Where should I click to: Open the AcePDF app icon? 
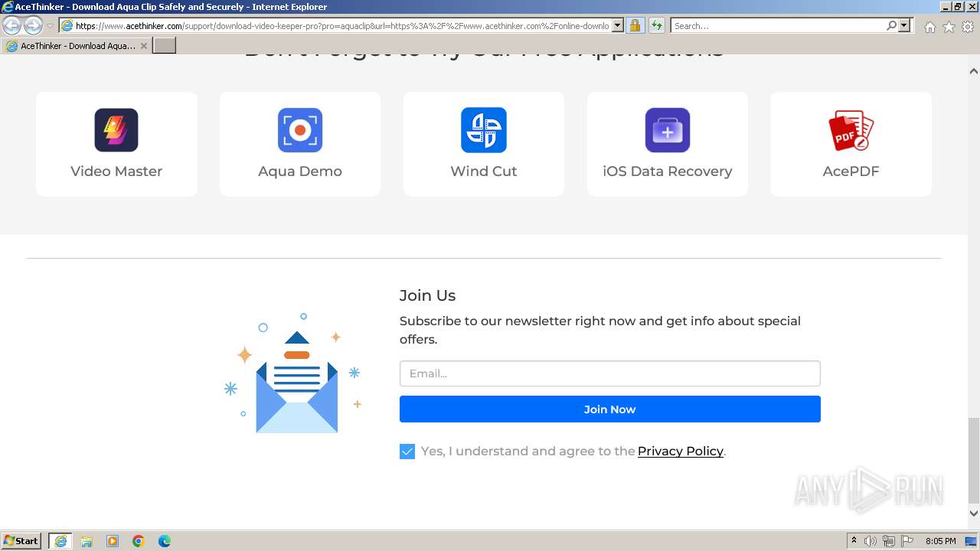[x=851, y=130]
